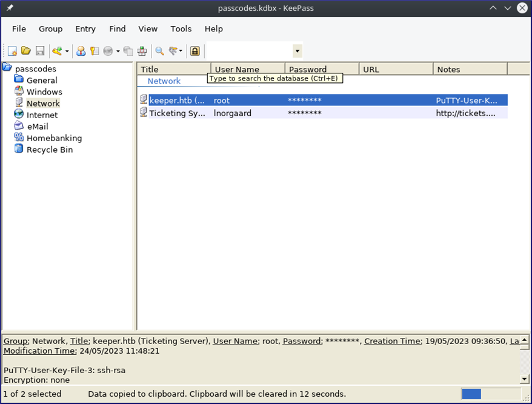Click the server icon of Ticketing entry
Viewport: 532px width, 404px height.
pyautogui.click(x=144, y=112)
